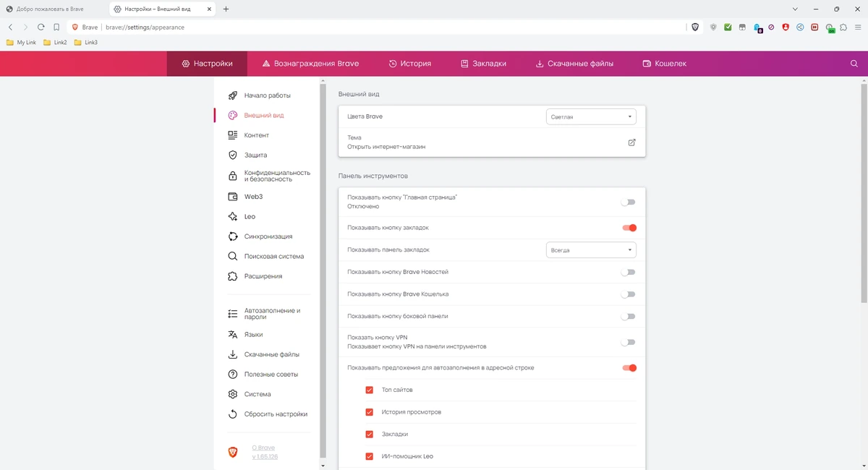Open bookmarks bar dropdown showing Всегда
The width and height of the screenshot is (868, 470).
point(591,250)
